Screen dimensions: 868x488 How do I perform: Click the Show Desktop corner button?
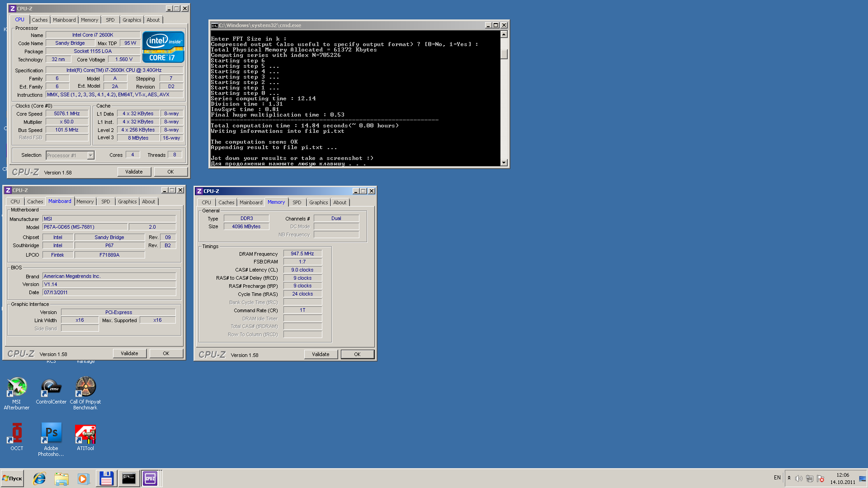coord(862,479)
